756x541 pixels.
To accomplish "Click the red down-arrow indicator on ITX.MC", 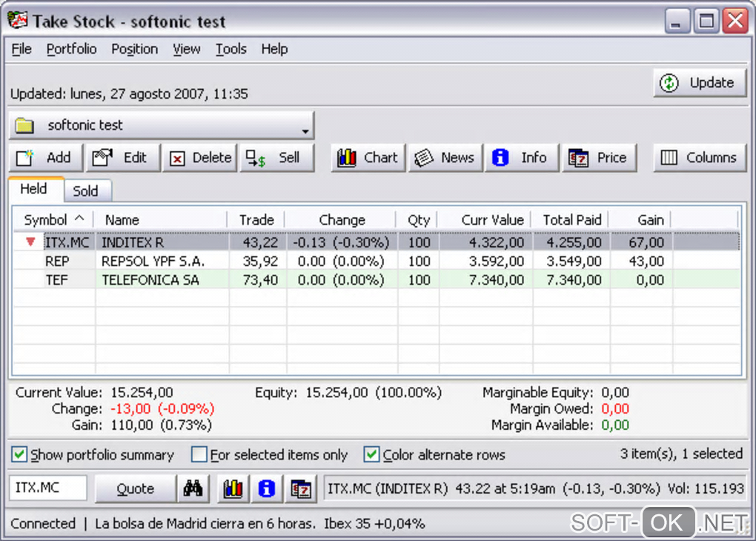I will [30, 242].
